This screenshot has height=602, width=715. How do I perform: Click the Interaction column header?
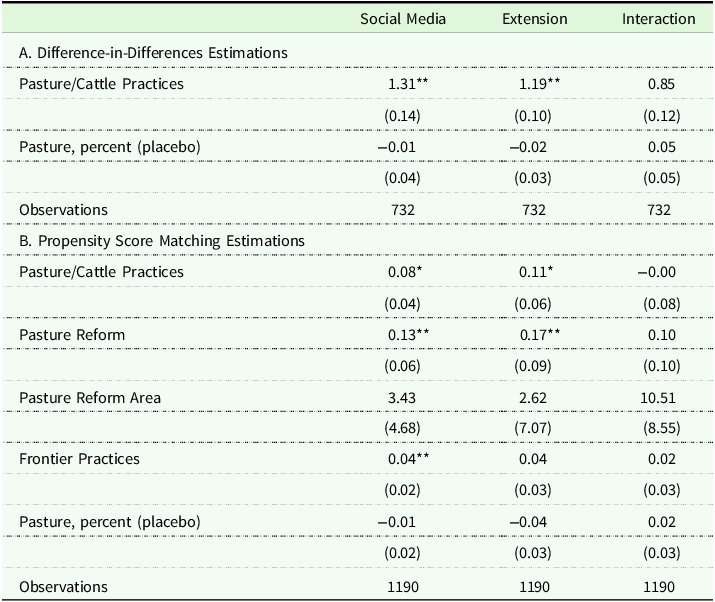click(x=658, y=19)
